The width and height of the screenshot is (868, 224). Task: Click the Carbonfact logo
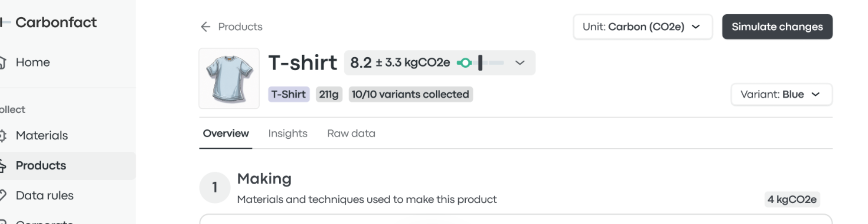(48, 22)
